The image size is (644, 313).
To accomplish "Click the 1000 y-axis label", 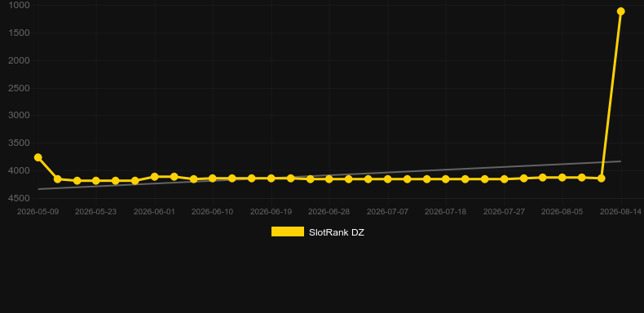I will [20, 6].
